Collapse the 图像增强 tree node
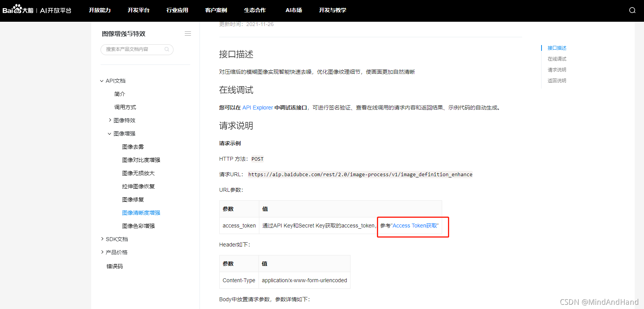This screenshot has width=644, height=309. (x=109, y=134)
